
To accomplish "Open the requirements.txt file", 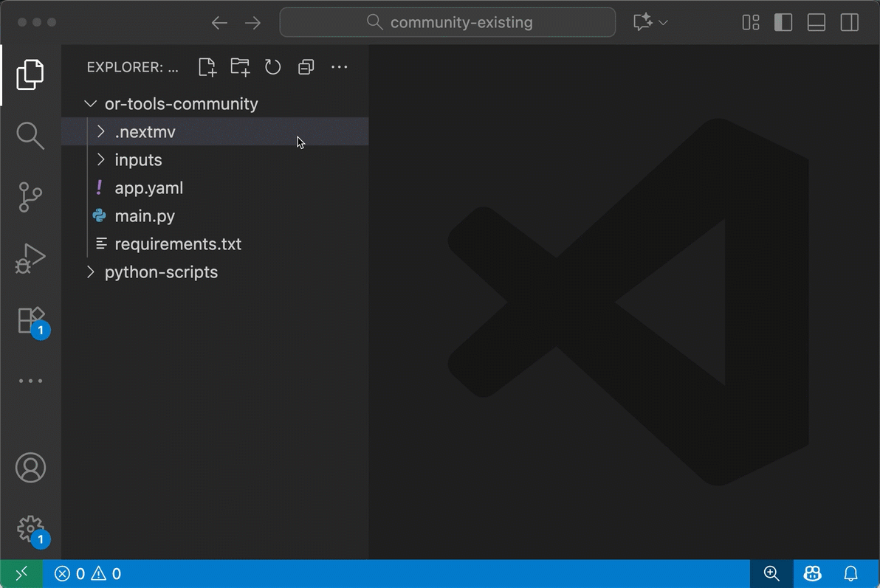I will coord(215,244).
